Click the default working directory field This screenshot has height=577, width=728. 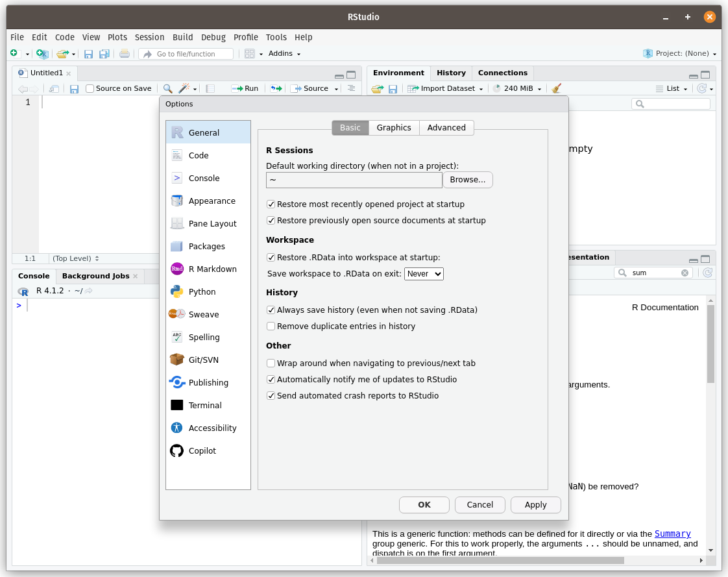354,180
